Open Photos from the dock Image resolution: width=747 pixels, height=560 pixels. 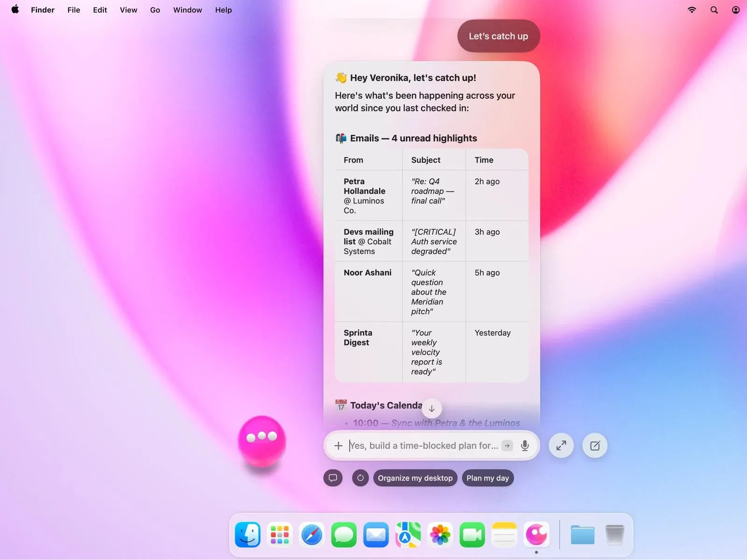click(x=440, y=535)
